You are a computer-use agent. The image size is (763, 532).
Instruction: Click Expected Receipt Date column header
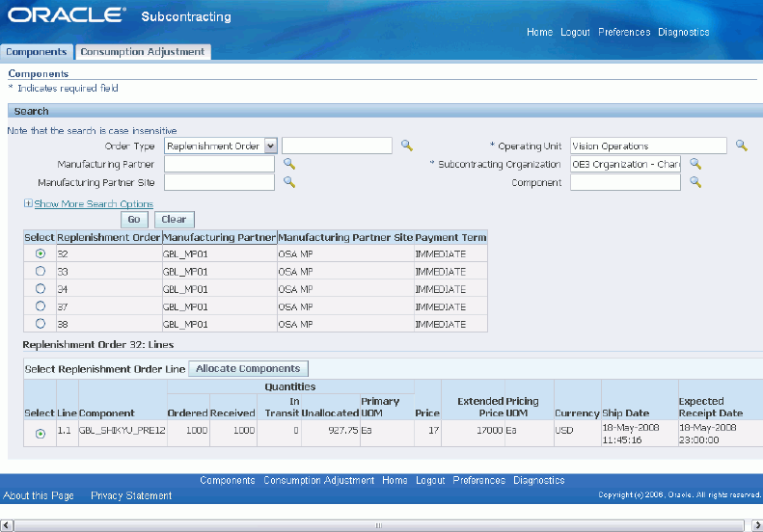711,407
